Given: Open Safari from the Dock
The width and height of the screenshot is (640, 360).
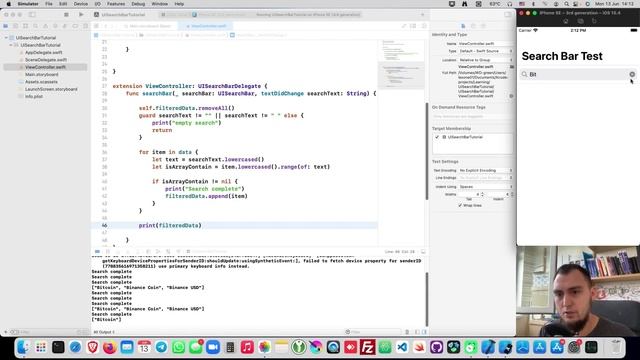Looking at the screenshot, I should pos(75,347).
